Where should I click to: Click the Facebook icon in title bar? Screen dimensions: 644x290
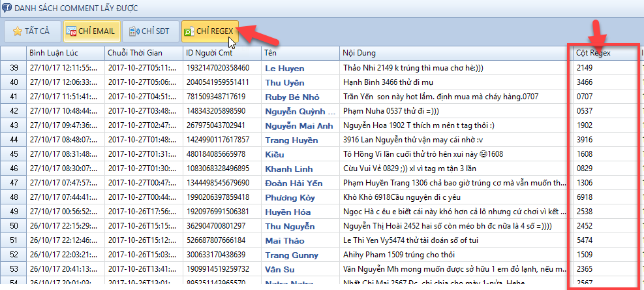pyautogui.click(x=7, y=7)
